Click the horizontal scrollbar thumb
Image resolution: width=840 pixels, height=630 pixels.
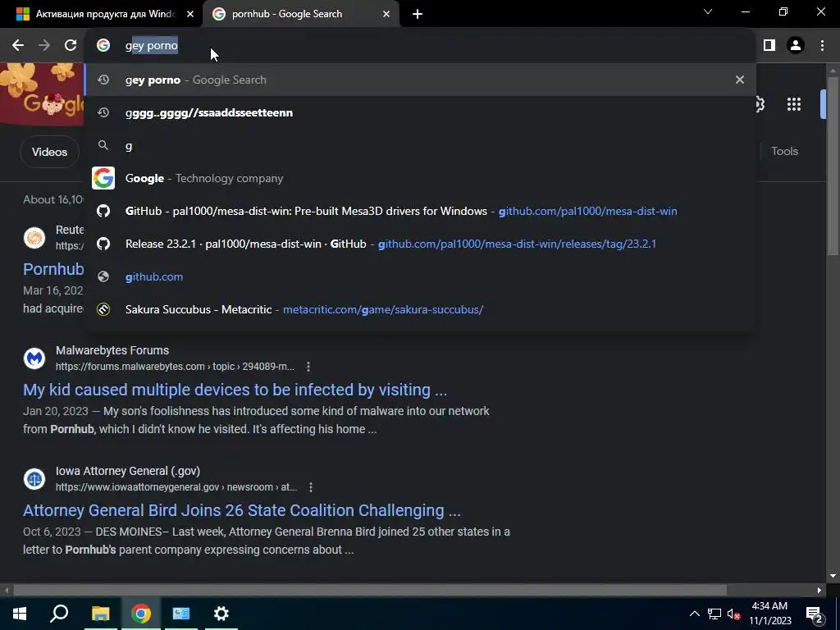(370, 591)
